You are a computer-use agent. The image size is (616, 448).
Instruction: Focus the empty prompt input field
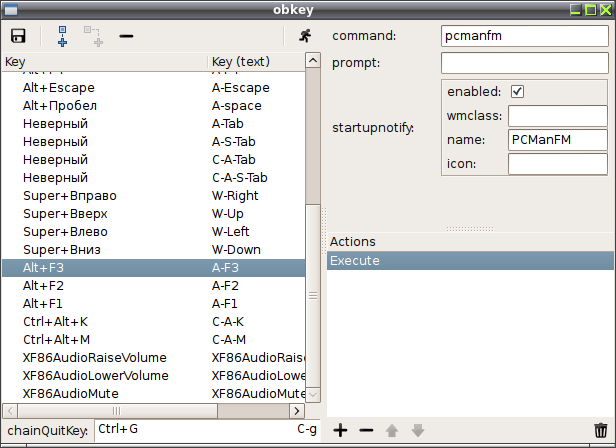(x=525, y=63)
